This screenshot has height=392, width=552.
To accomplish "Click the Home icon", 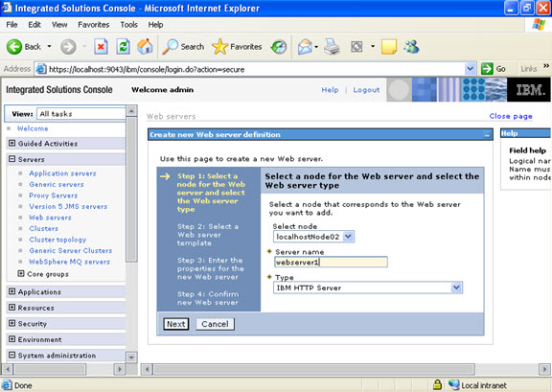I will pyautogui.click(x=145, y=47).
